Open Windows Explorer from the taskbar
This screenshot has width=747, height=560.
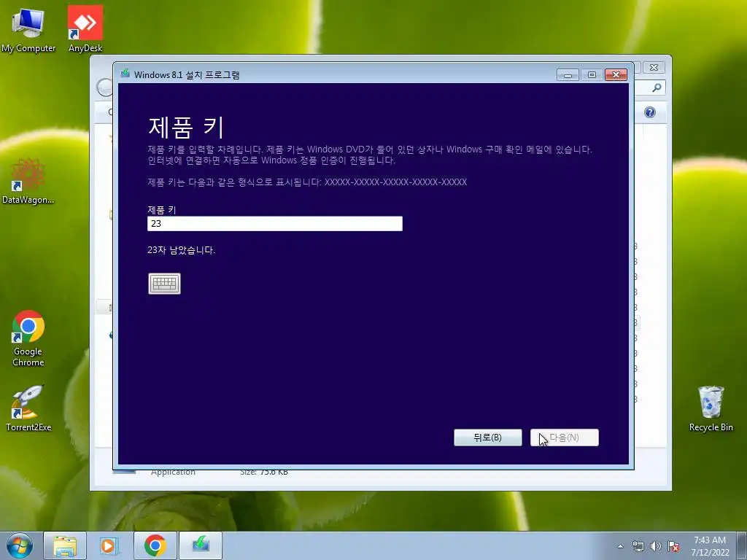[65, 545]
